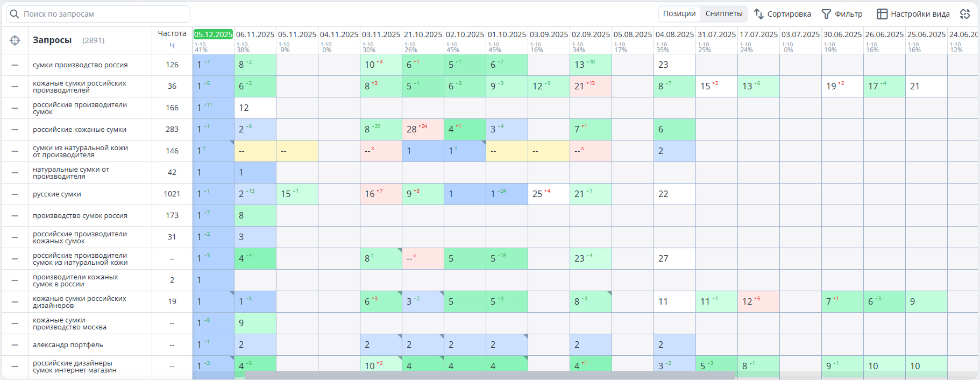
Task: Click the horizontal scrollbar at the bottom
Action: (489, 375)
